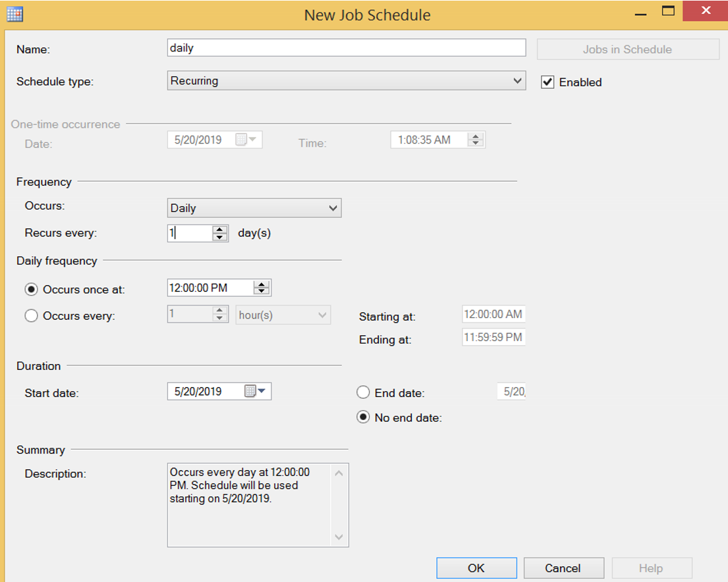Increase Recurs every days with up arrow

219,229
